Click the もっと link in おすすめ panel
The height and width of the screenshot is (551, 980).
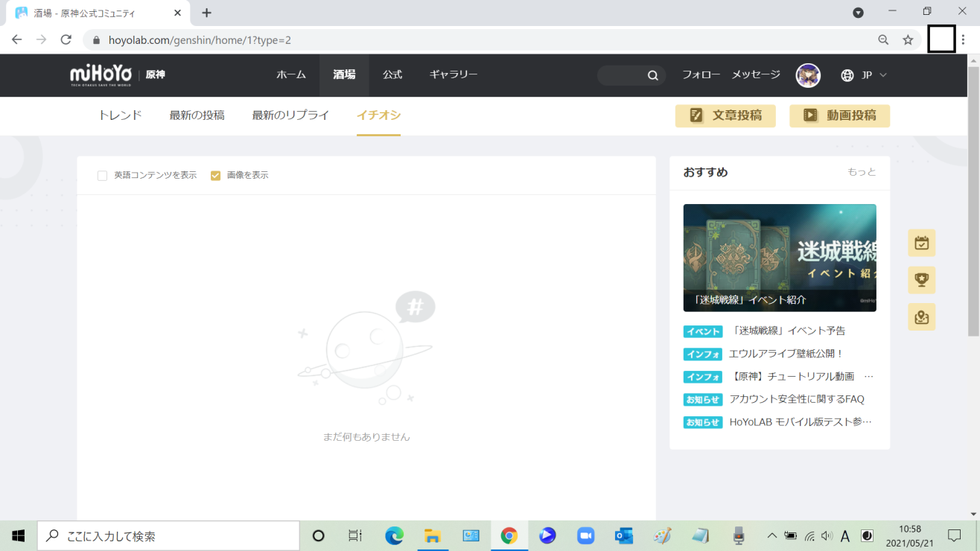860,172
